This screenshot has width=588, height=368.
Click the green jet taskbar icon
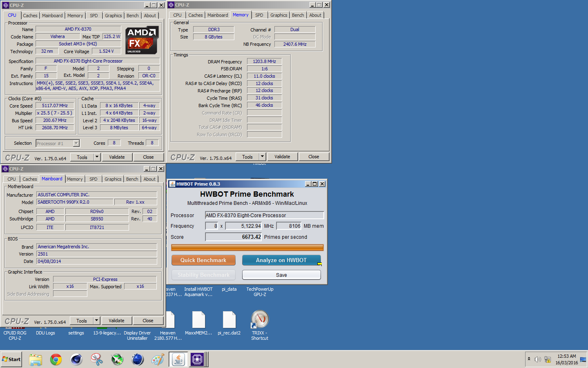pos(117,359)
